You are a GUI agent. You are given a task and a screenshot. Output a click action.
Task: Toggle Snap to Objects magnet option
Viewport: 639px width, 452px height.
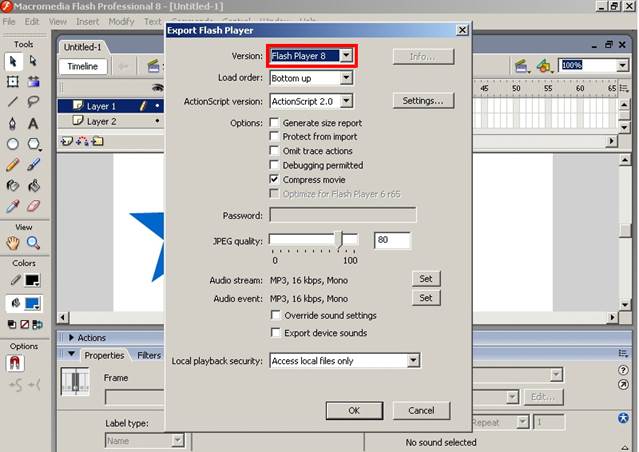tap(15, 363)
